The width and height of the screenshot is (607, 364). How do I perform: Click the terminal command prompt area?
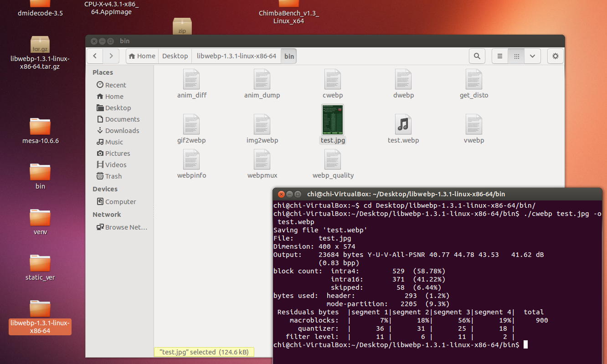pyautogui.click(x=525, y=345)
